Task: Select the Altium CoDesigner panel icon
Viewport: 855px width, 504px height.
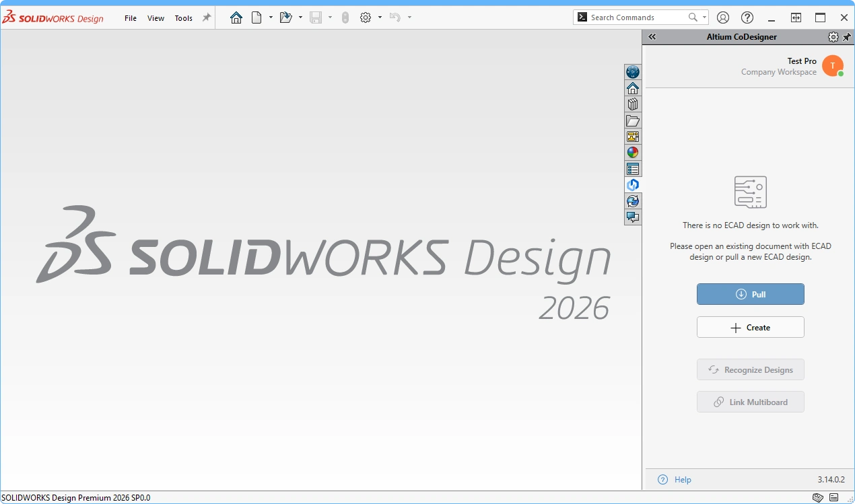Action: coord(633,184)
